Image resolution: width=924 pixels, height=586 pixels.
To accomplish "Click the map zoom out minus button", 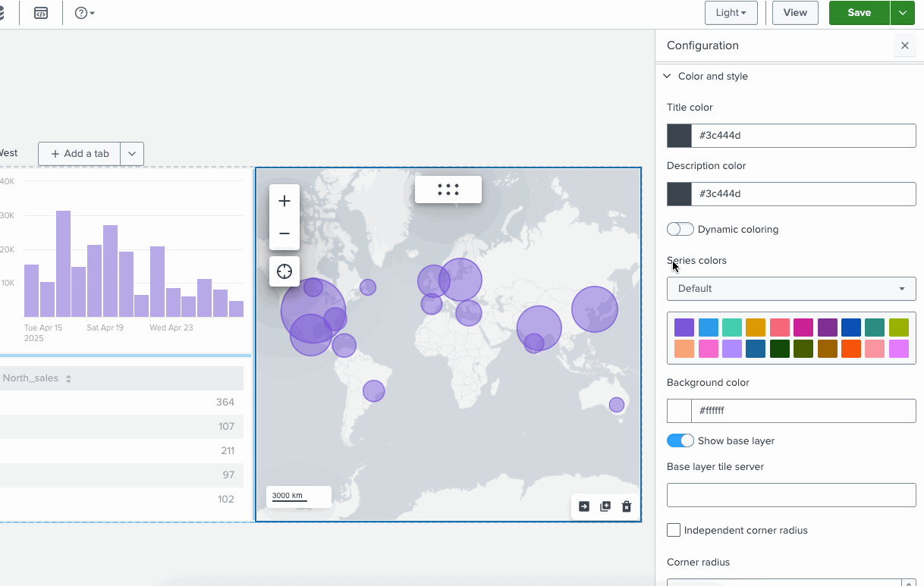I will 284,233.
